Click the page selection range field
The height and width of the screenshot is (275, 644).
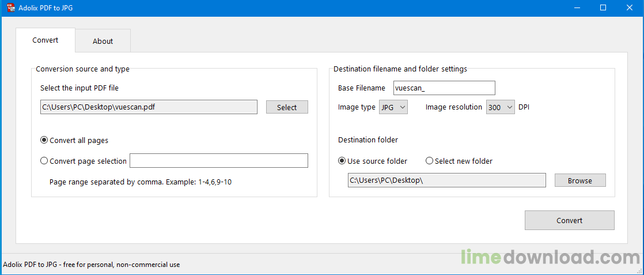tap(219, 161)
